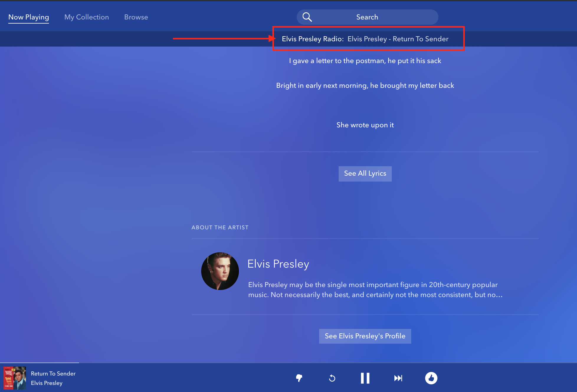This screenshot has width=577, height=392.
Task: Expand the truncated artist biography text
Action: tap(375, 290)
